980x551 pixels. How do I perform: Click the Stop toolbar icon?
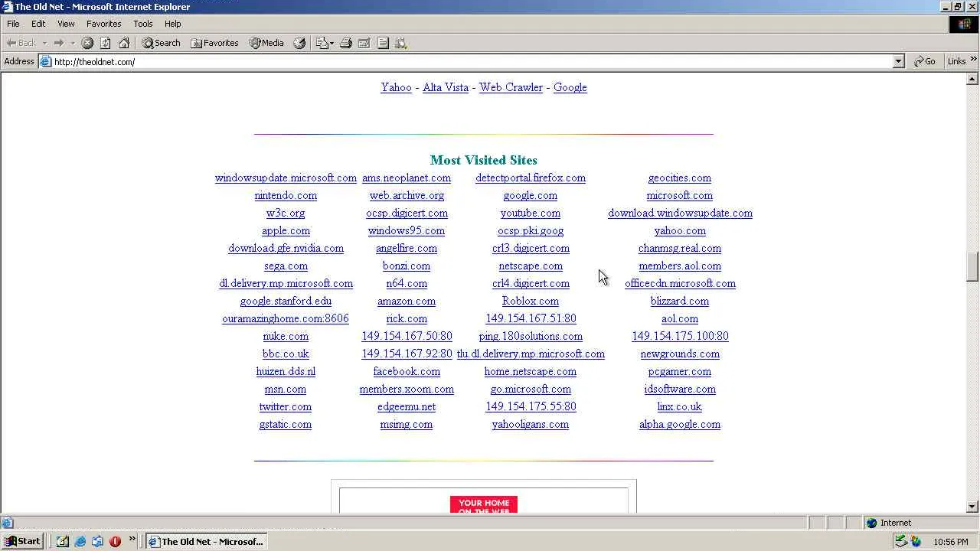pos(87,43)
